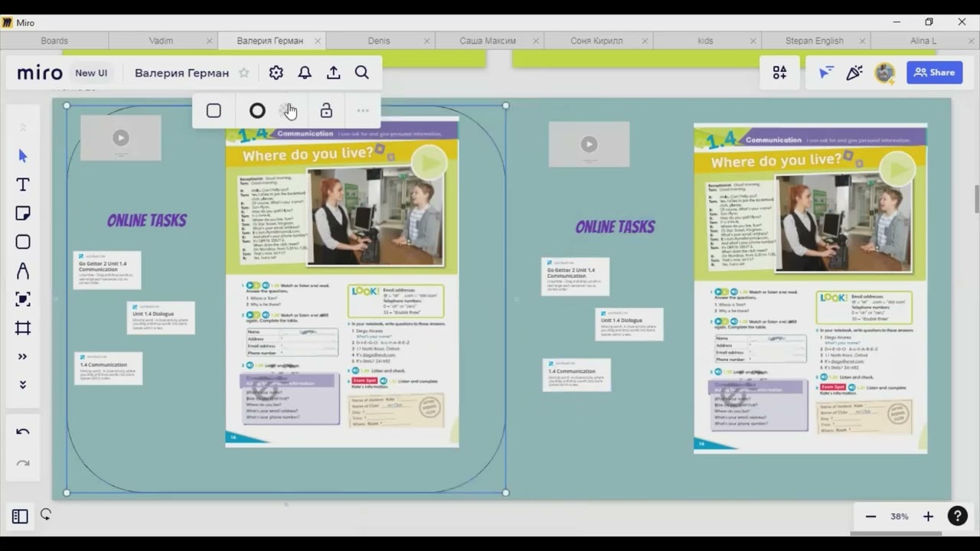The height and width of the screenshot is (551, 980).
Task: Select the cursor arrow tool
Action: [23, 156]
